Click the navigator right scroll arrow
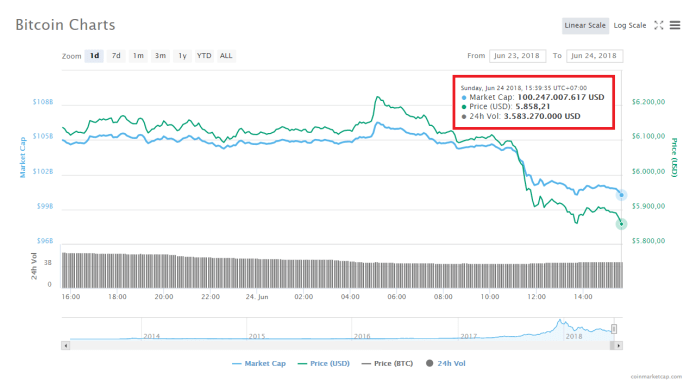Viewport: 696px width, 380px height. [618, 345]
